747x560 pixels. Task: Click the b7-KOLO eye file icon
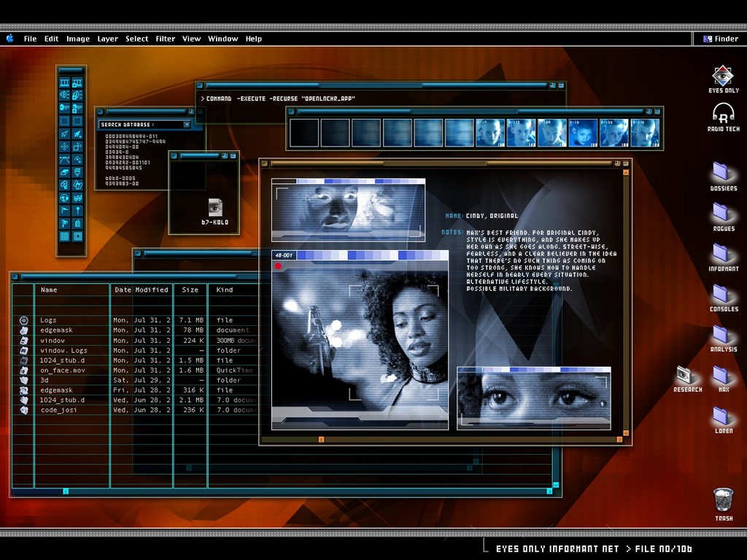coord(215,207)
